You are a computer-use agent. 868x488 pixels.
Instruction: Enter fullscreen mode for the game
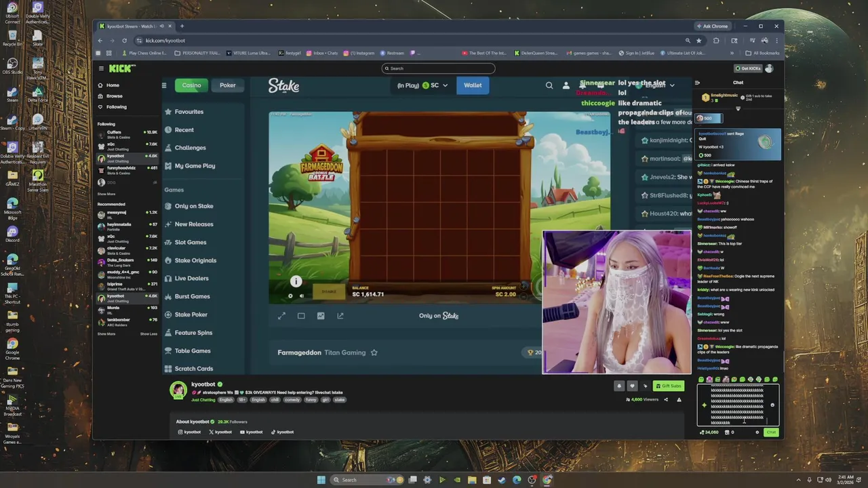pyautogui.click(x=281, y=316)
